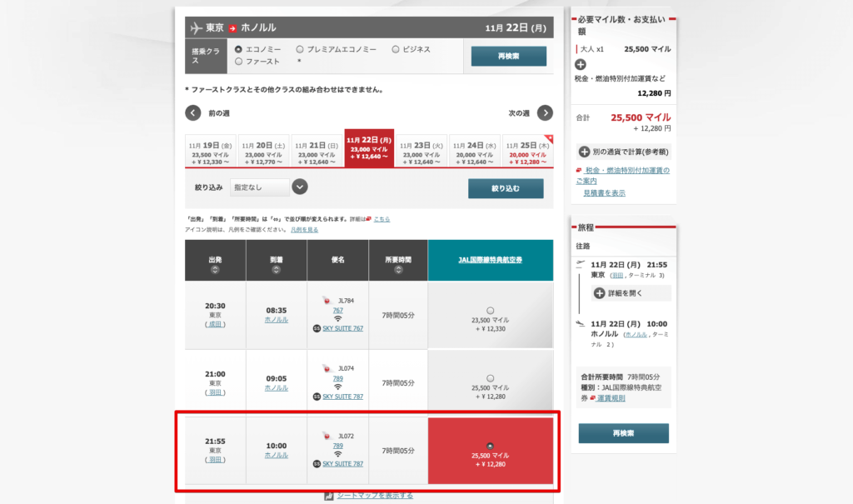Click the Wi-Fi icon for flight JL072
Screen dimensions: 853x504
(338, 455)
